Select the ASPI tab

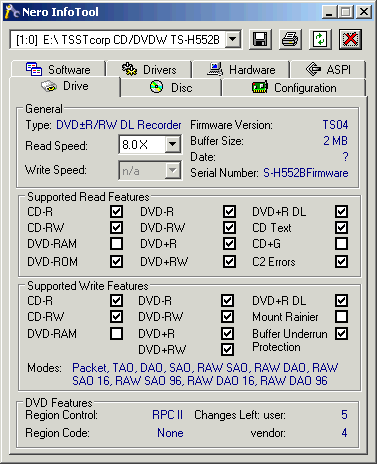(x=328, y=69)
